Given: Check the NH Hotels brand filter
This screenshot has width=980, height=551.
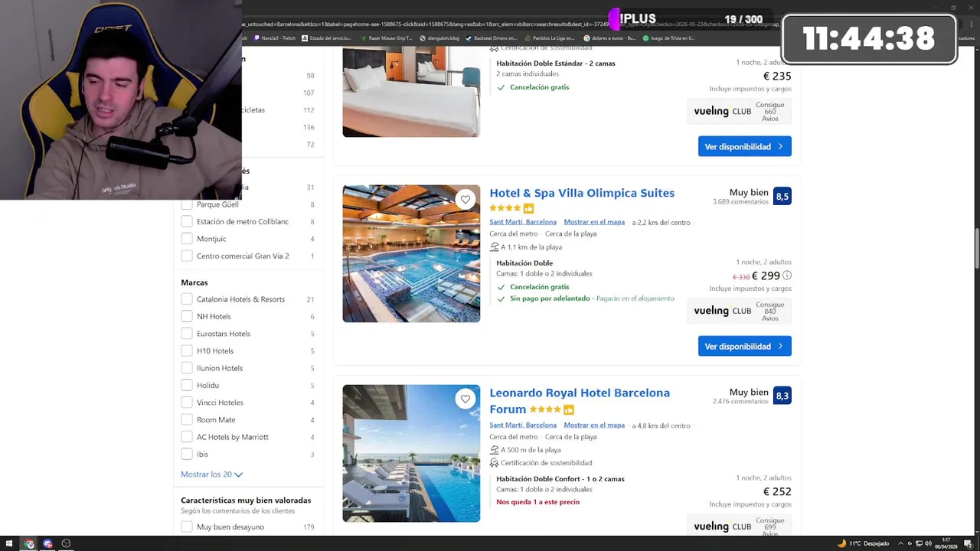Looking at the screenshot, I should point(187,316).
